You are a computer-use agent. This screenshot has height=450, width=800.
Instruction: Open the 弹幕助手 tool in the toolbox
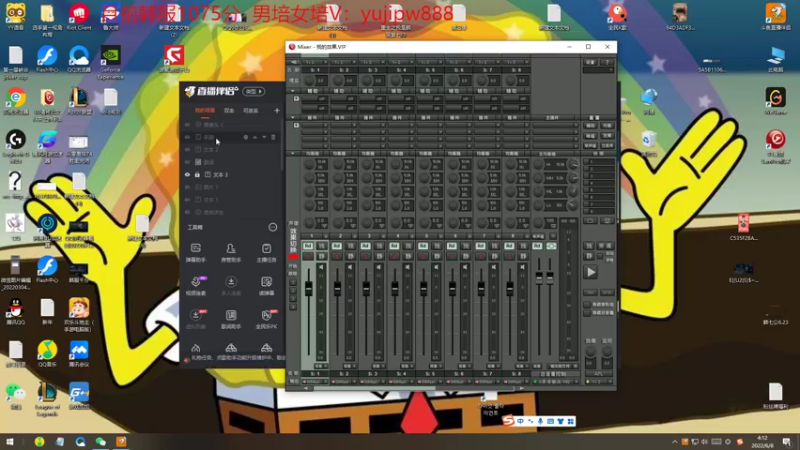[x=195, y=253]
